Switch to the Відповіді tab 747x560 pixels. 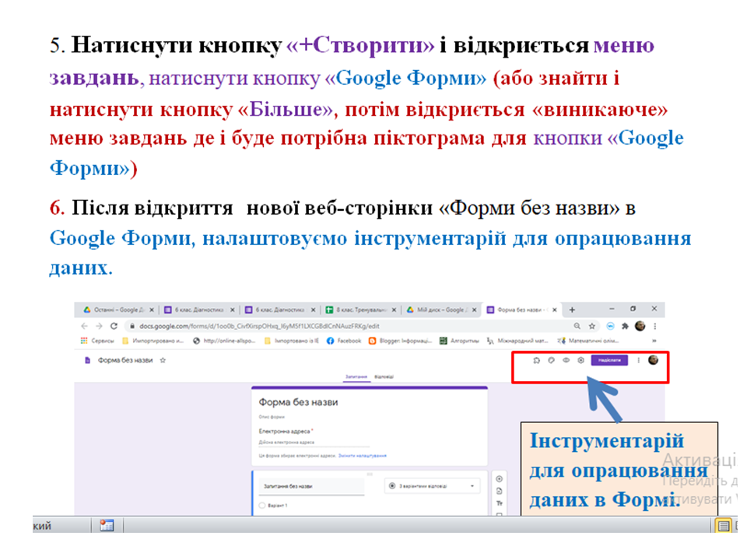pos(384,376)
